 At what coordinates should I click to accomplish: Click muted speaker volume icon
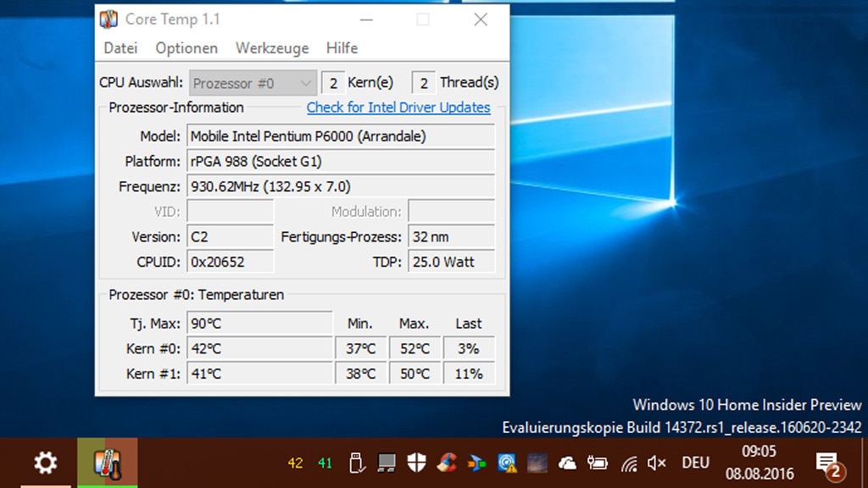click(657, 463)
